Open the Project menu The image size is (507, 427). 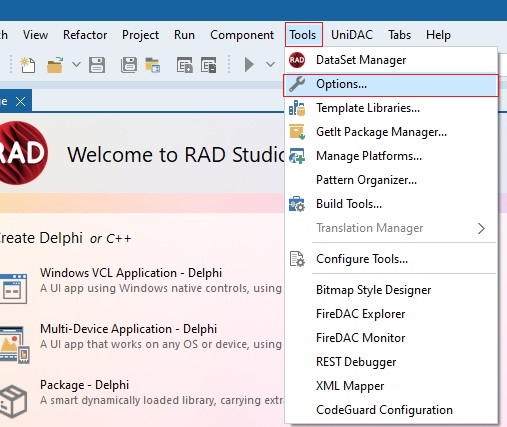(140, 35)
